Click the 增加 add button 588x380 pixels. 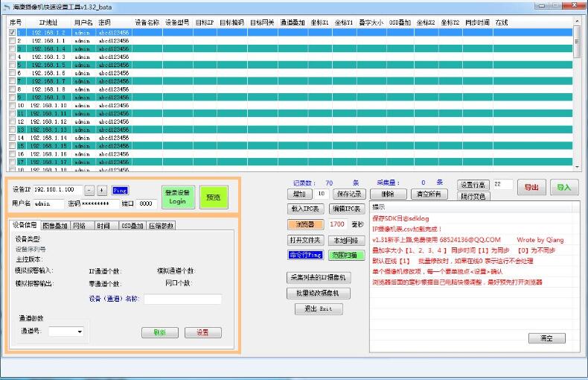[x=299, y=194]
